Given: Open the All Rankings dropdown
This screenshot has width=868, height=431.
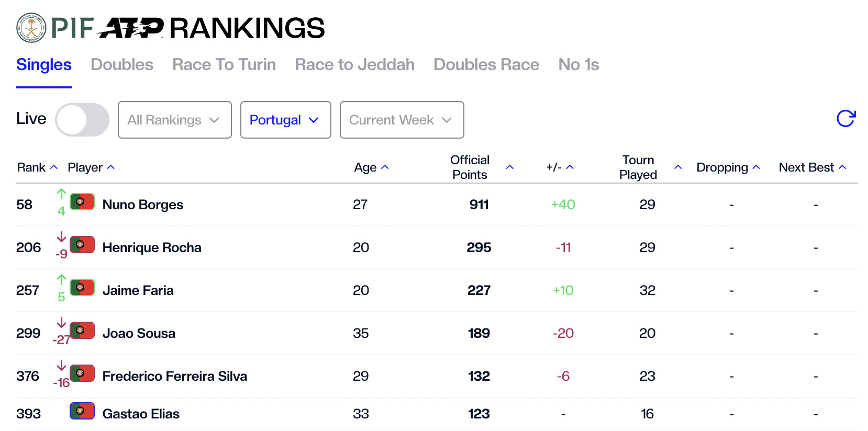Looking at the screenshot, I should click(x=174, y=120).
